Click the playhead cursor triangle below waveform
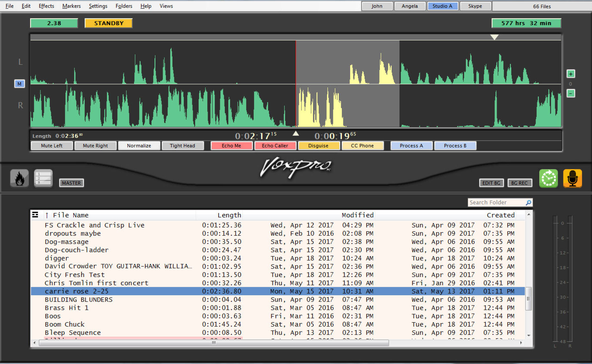592x364 pixels. pyautogui.click(x=296, y=133)
